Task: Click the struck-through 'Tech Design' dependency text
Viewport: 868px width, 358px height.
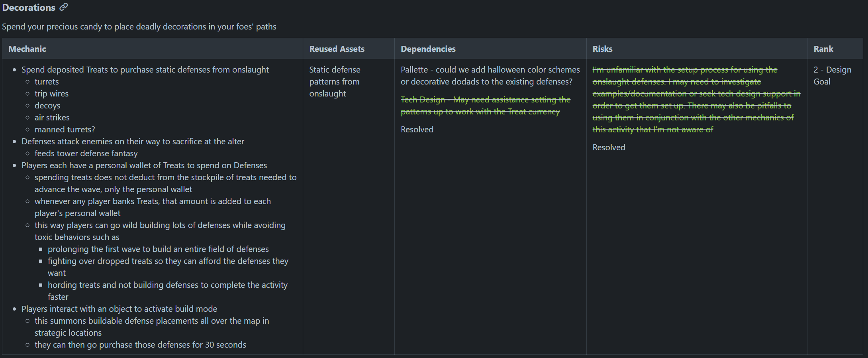Action: tap(486, 106)
